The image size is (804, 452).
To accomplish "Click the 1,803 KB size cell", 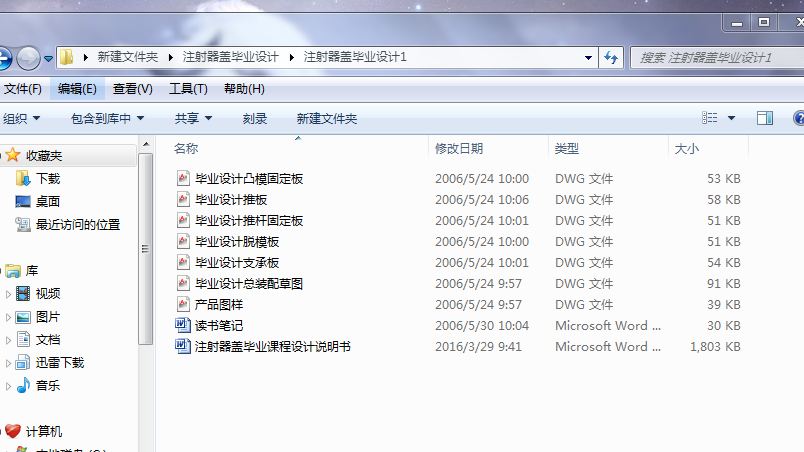I will click(715, 346).
